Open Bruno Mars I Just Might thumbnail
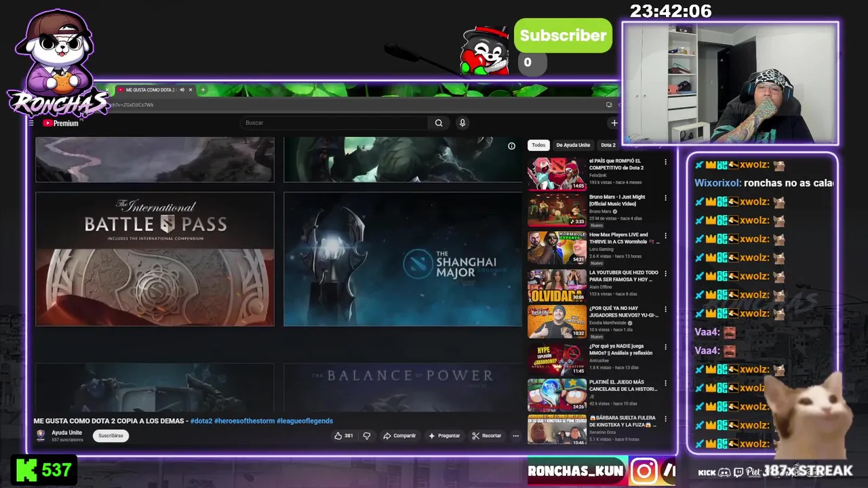868x488 pixels. pos(557,211)
